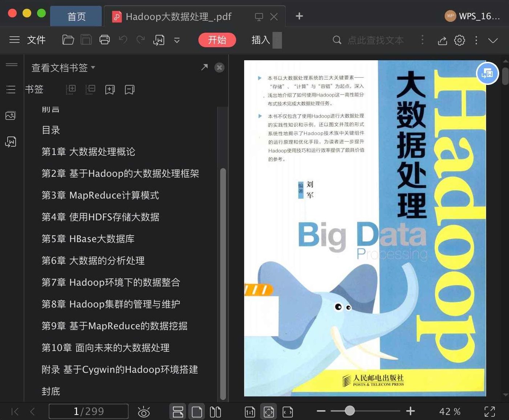Enable two-page view in the status bar

point(215,411)
